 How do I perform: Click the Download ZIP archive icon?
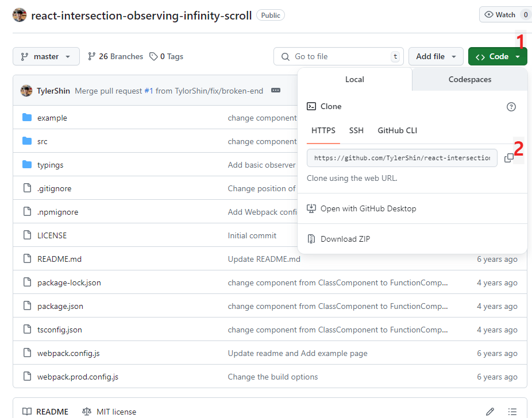click(311, 239)
